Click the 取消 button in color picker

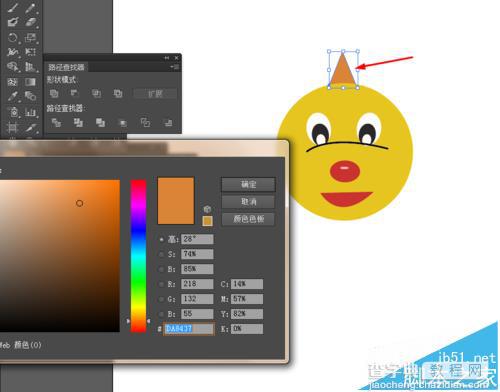point(248,202)
